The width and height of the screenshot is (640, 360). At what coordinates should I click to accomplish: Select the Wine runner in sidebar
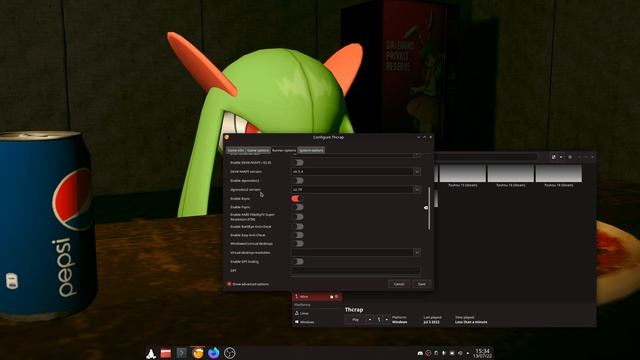pyautogui.click(x=316, y=297)
